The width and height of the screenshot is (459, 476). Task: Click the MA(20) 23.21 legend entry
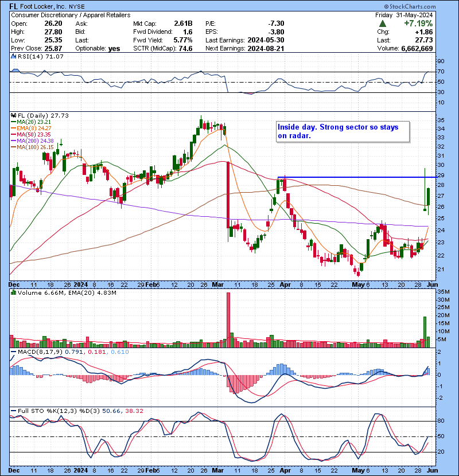coord(31,122)
